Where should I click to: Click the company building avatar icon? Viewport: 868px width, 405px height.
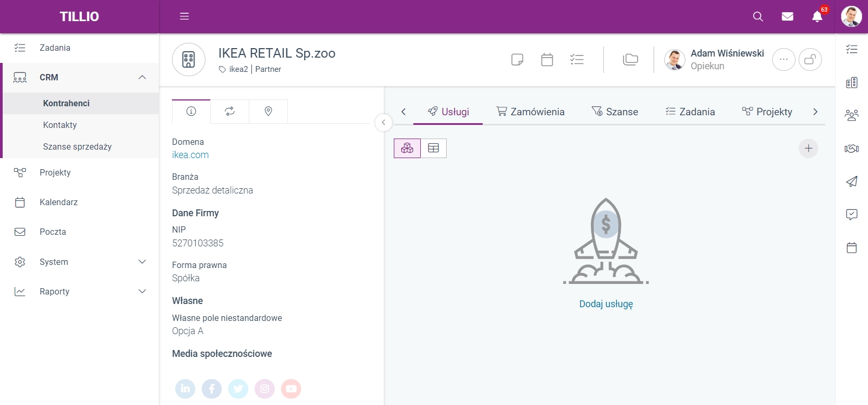click(x=188, y=59)
